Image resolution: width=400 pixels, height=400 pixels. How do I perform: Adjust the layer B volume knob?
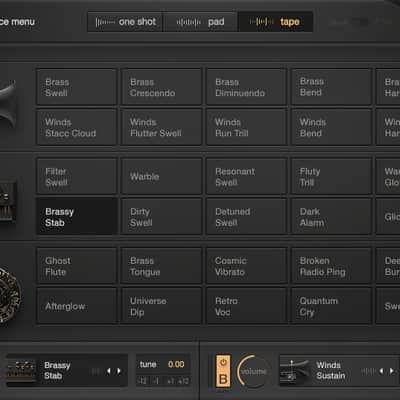click(253, 371)
